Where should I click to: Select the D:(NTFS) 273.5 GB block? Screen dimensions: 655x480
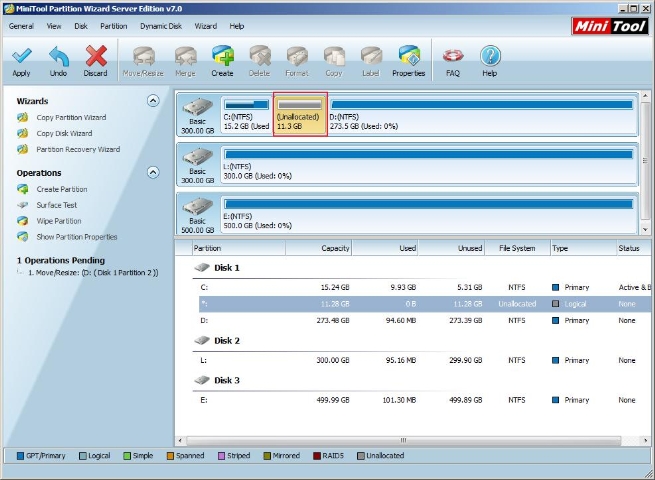click(x=482, y=114)
